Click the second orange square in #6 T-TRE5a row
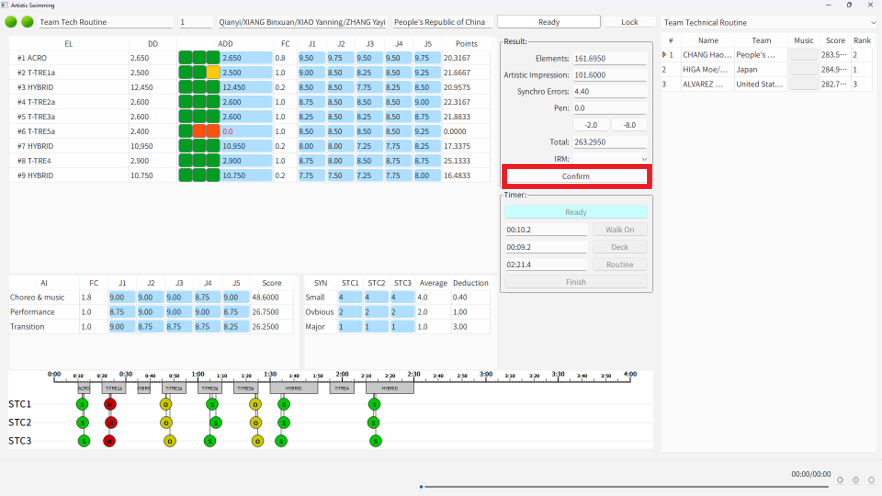The width and height of the screenshot is (882, 496). [213, 131]
